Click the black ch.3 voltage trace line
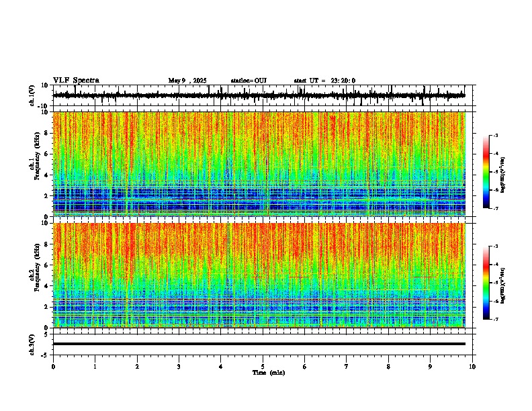532x411 pixels. pyautogui.click(x=259, y=344)
